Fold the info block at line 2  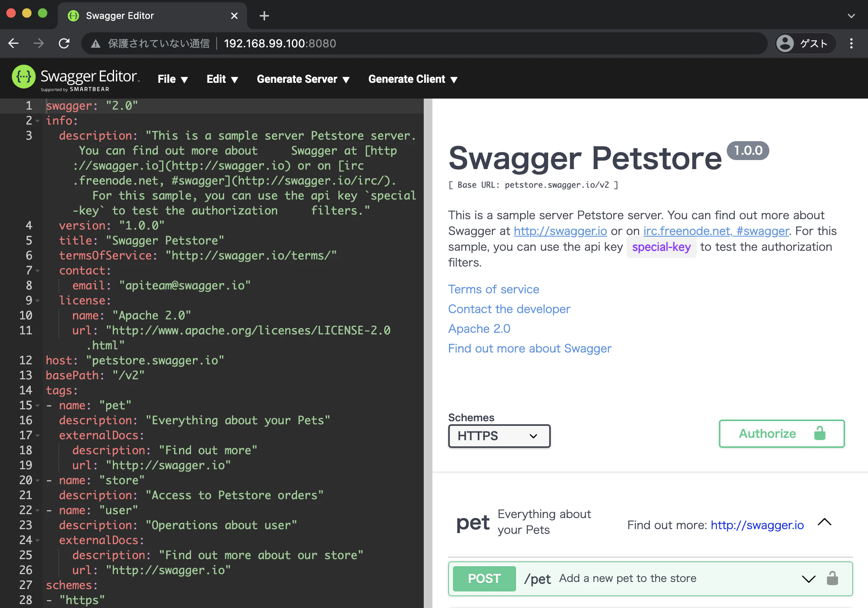click(x=38, y=121)
